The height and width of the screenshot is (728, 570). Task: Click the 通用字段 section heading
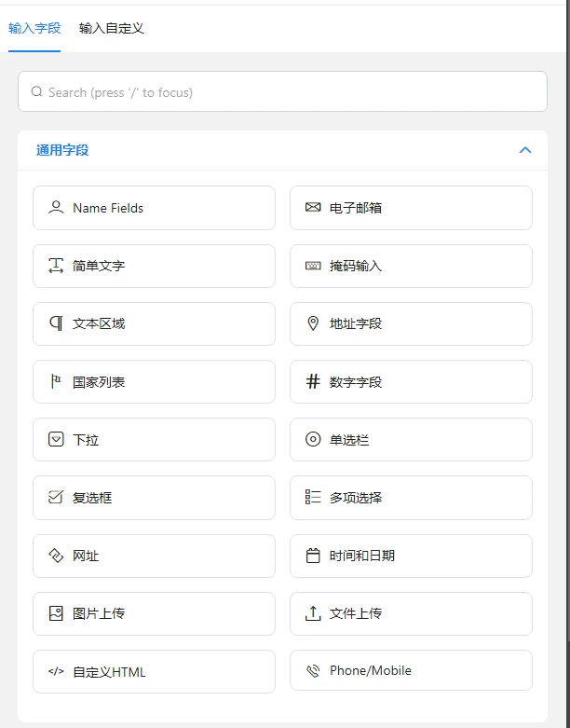(62, 150)
